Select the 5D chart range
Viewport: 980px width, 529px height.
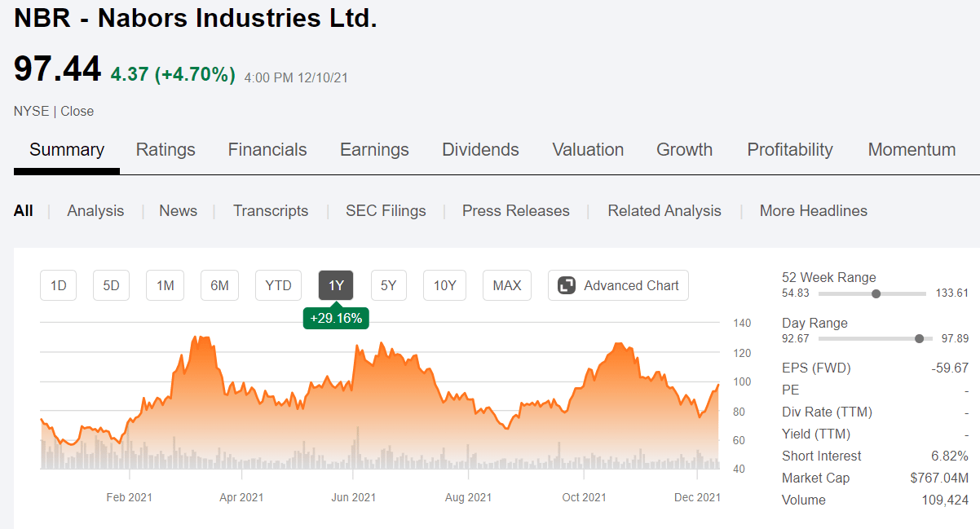111,285
